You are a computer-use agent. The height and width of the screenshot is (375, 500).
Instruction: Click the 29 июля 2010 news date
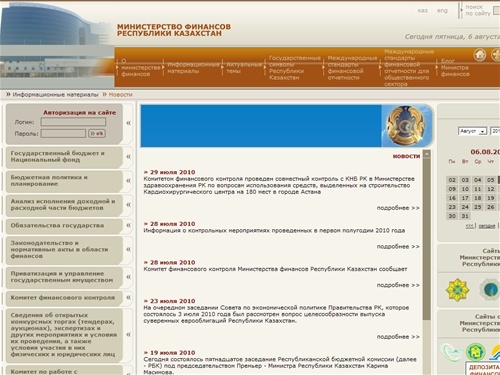(172, 172)
